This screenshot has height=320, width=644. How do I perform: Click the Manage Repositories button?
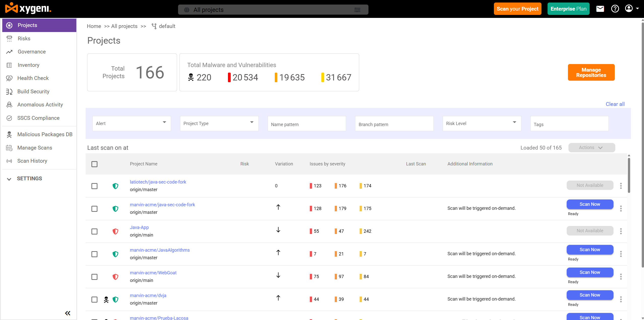coord(591,72)
